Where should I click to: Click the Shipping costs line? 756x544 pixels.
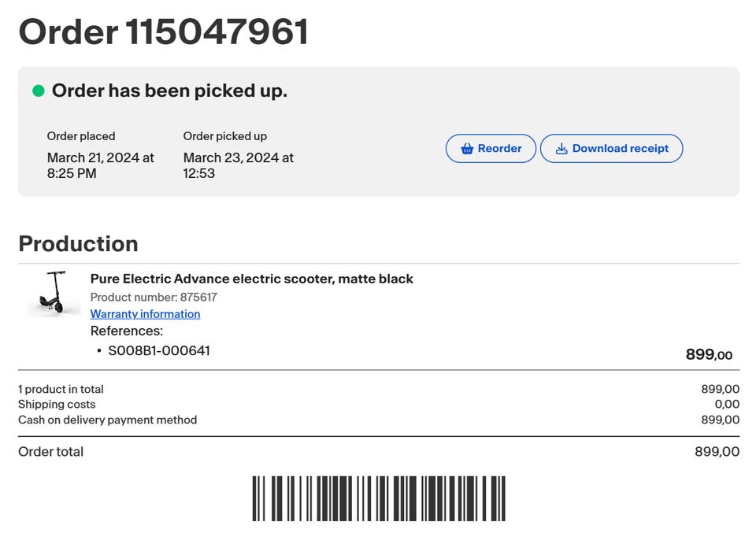tap(57, 405)
